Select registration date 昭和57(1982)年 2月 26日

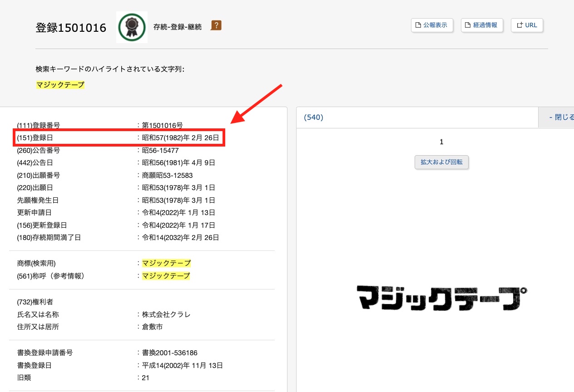[x=181, y=137]
